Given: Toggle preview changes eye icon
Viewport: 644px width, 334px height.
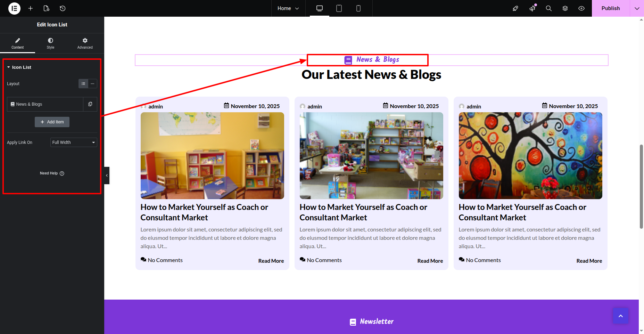Looking at the screenshot, I should [581, 8].
